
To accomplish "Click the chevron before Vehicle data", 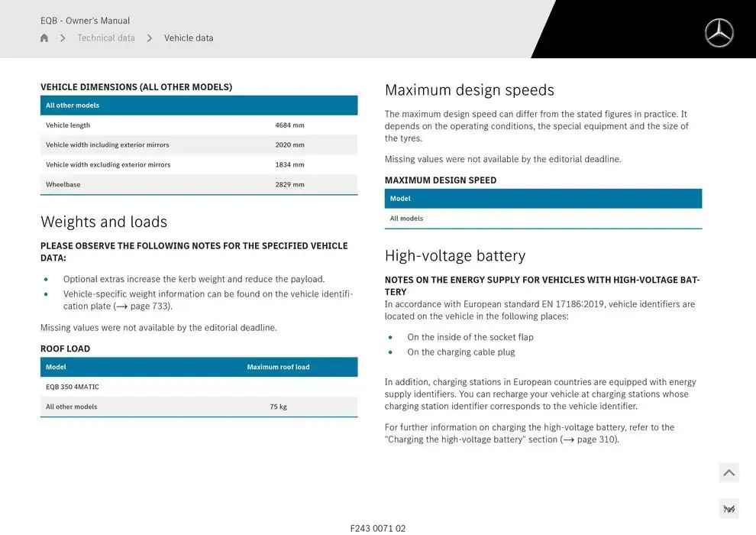I will point(150,38).
